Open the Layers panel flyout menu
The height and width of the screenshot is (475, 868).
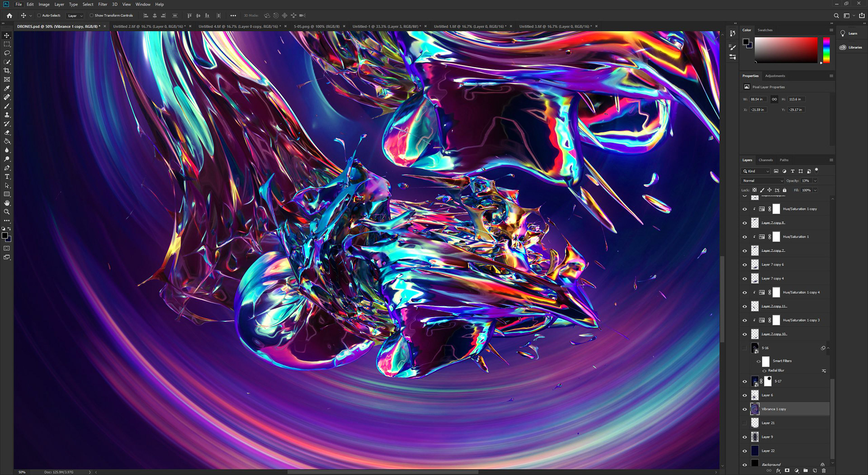point(831,160)
